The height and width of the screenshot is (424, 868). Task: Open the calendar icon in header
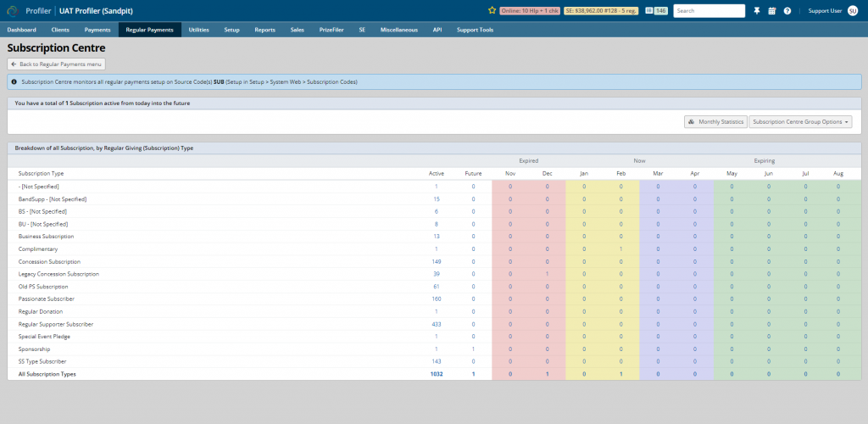coord(771,10)
